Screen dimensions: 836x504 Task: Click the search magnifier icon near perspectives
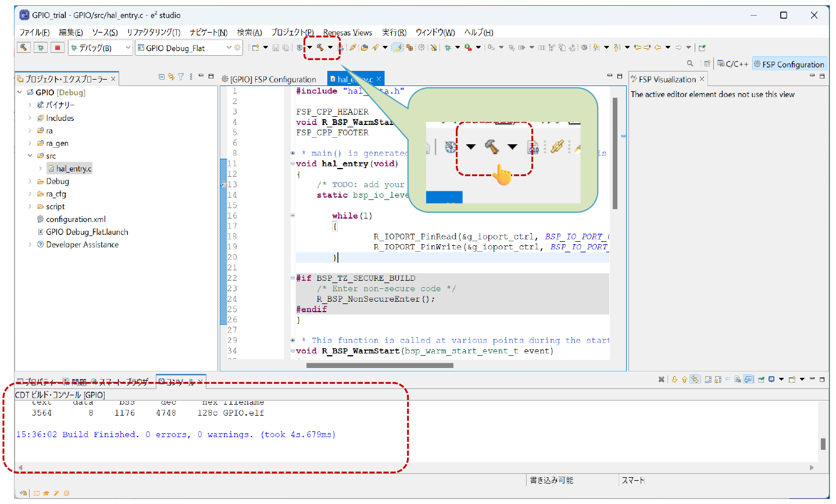(x=690, y=64)
